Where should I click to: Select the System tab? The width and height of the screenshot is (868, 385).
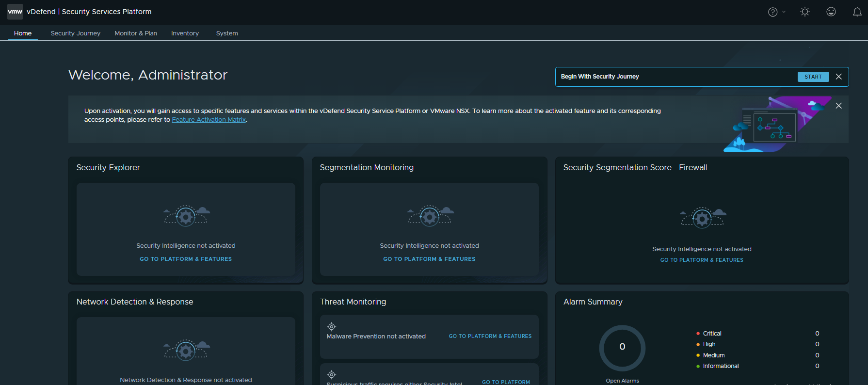click(227, 33)
